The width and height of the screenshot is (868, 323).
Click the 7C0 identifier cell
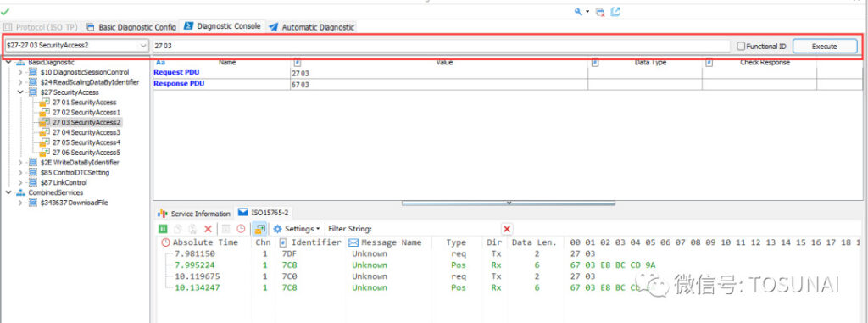click(289, 276)
